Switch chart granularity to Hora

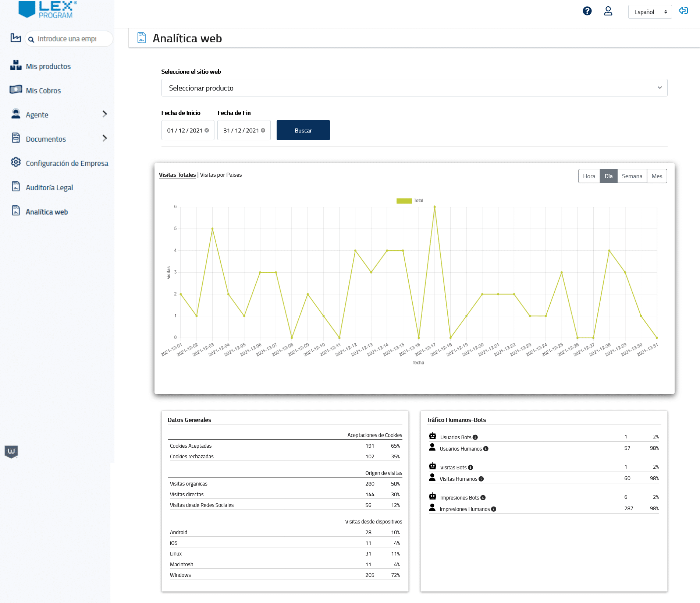point(589,176)
